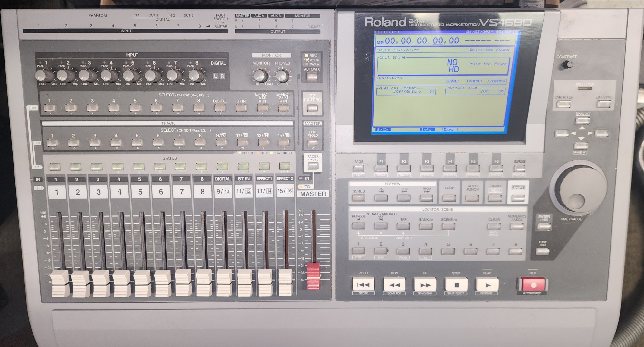Tap the SCENE/0 locator button
Screen dimensions: 644x347
[x=449, y=226]
